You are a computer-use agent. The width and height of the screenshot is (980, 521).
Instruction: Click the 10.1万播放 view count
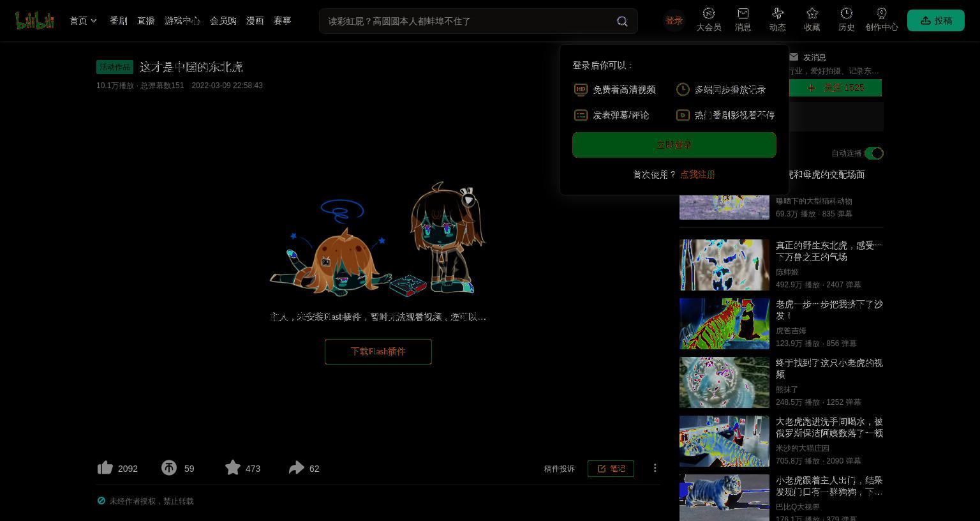tap(115, 86)
